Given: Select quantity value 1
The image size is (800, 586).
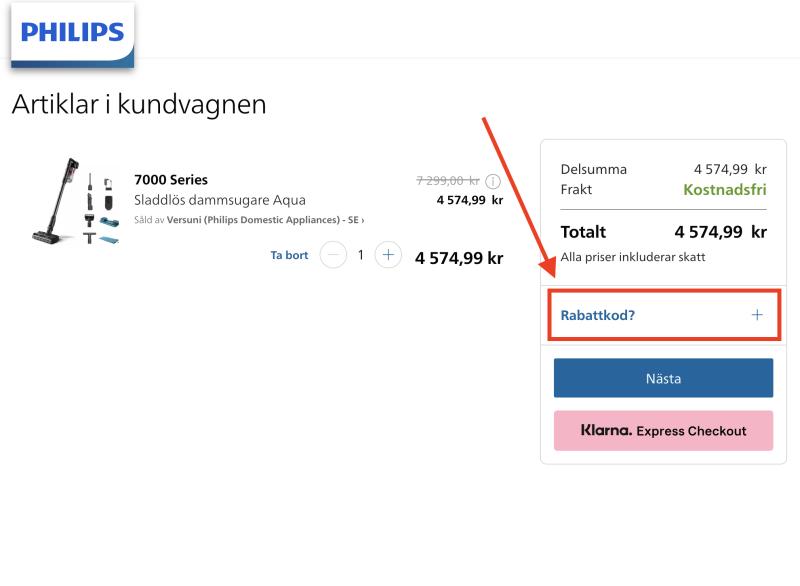Looking at the screenshot, I should (x=361, y=254).
